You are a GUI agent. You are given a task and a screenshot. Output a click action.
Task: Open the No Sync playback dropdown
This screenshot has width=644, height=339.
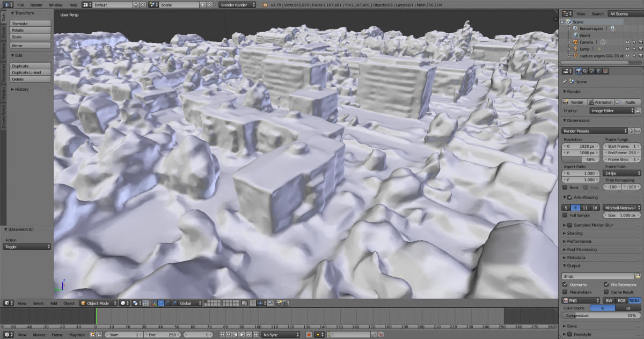click(280, 335)
